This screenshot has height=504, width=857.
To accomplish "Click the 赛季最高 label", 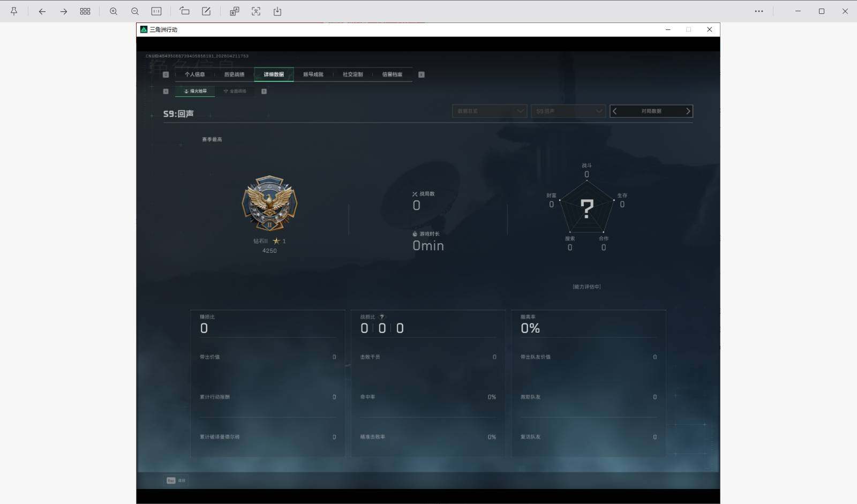I will [212, 139].
